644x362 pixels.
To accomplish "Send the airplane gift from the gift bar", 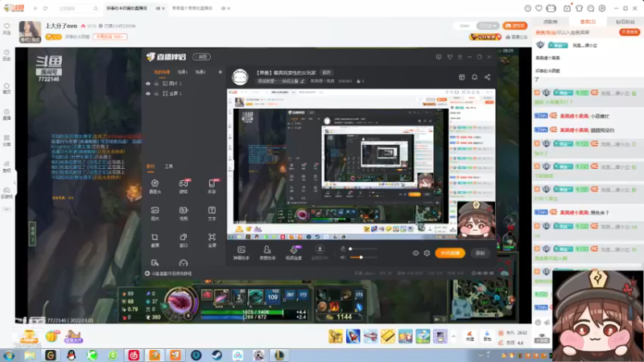I will click(x=370, y=336).
